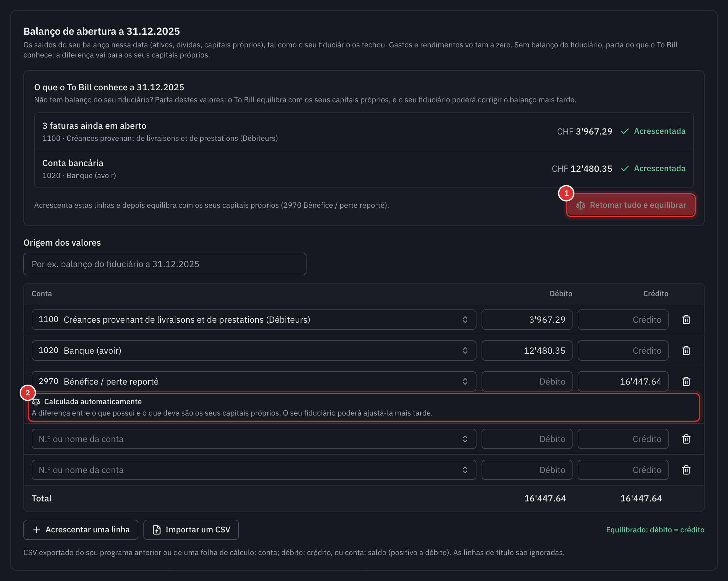Click the 'Crédito' column header
This screenshot has width=728, height=581.
point(656,294)
